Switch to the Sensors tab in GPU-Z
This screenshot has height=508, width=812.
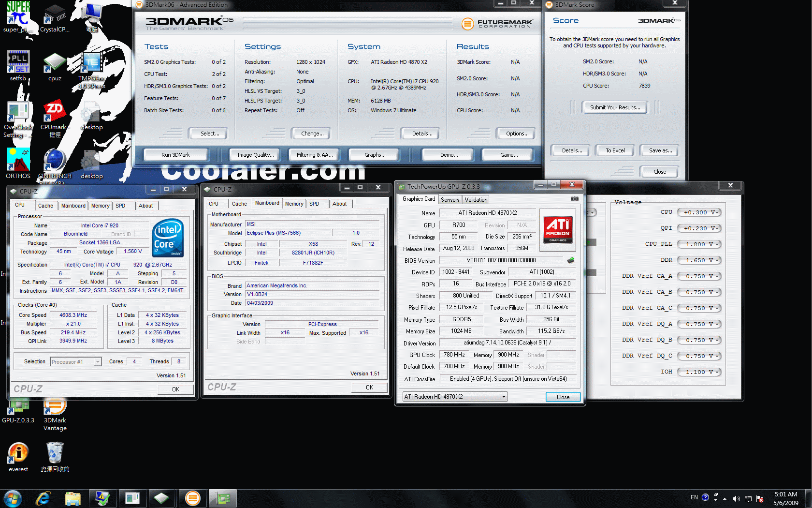click(x=450, y=200)
